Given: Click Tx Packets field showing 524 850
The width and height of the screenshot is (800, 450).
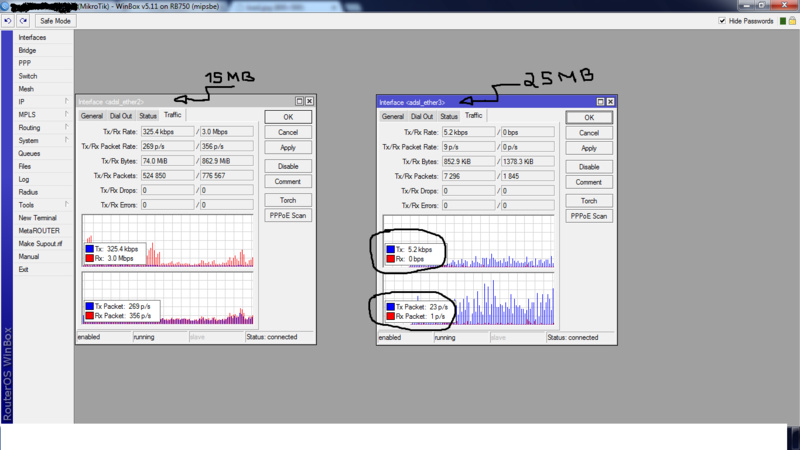Looking at the screenshot, I should pyautogui.click(x=167, y=176).
